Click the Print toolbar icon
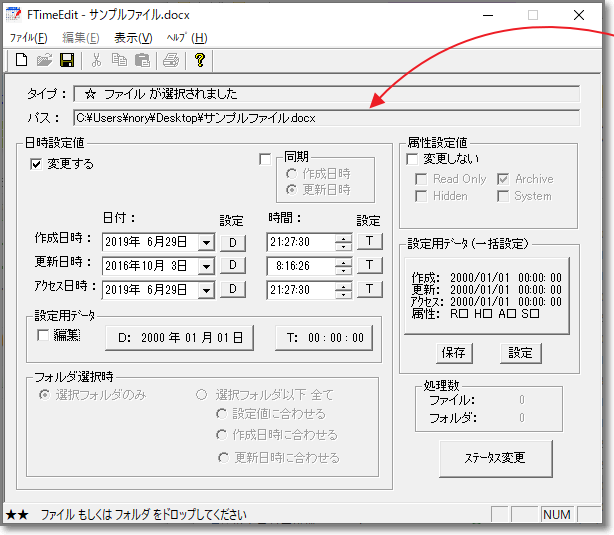 pos(171,61)
